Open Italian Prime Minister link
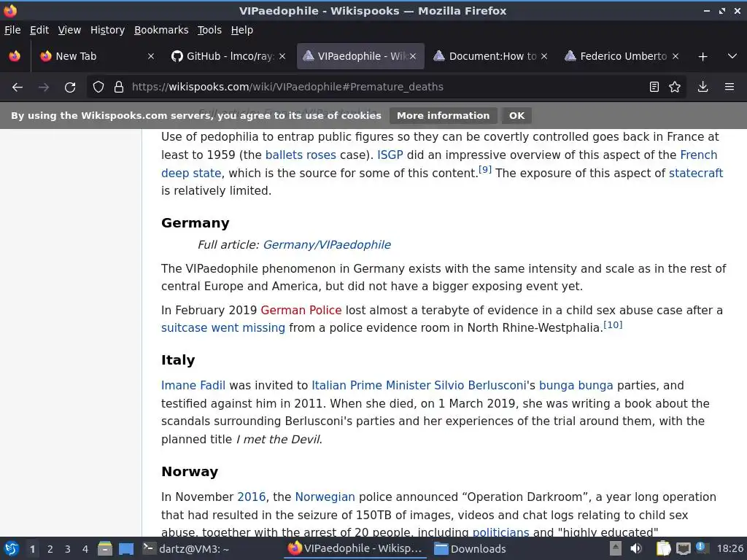 tap(371, 386)
